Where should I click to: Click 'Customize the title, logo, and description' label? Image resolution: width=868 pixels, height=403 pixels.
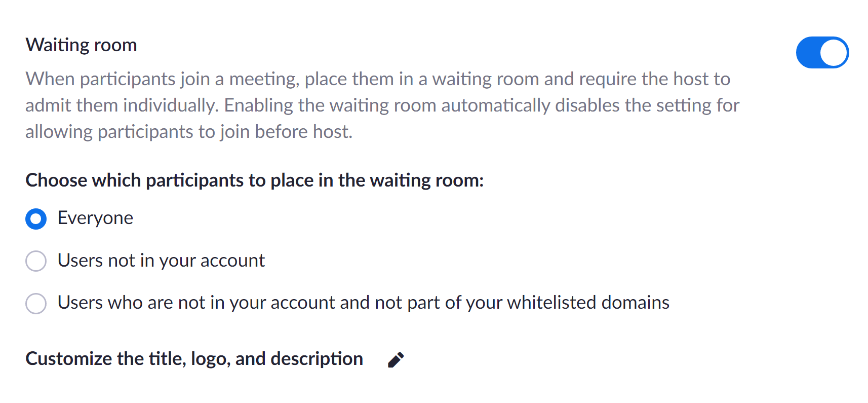pos(194,359)
